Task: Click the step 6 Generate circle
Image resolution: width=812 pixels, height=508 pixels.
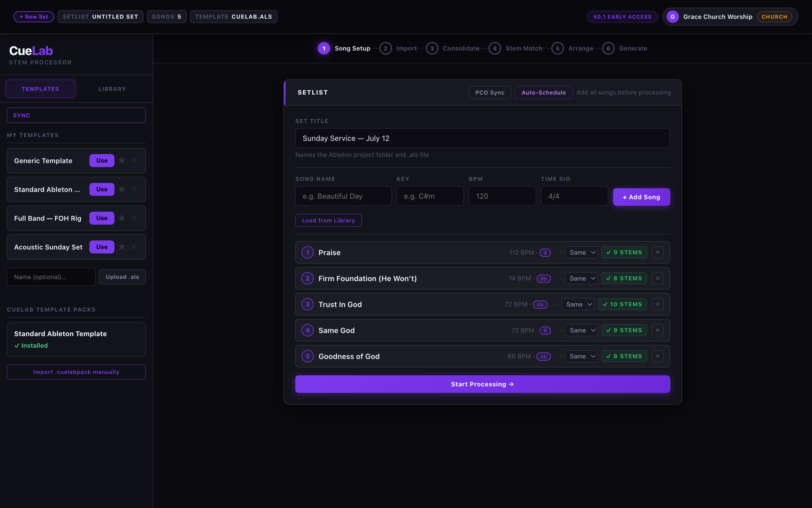Action: 608,48
